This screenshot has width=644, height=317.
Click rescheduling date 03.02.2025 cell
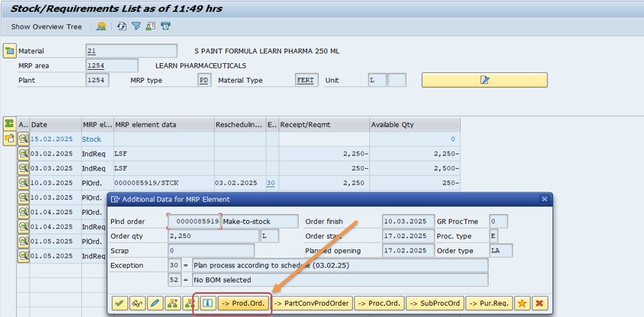(x=236, y=183)
